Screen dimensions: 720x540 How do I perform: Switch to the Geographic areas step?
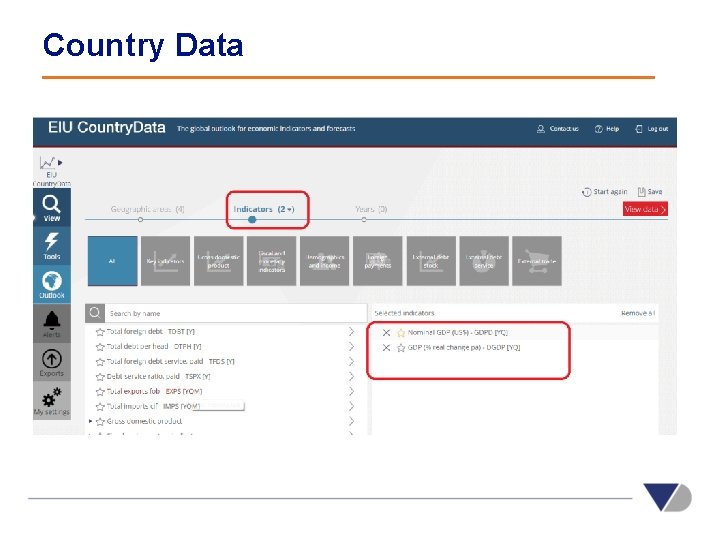point(147,209)
